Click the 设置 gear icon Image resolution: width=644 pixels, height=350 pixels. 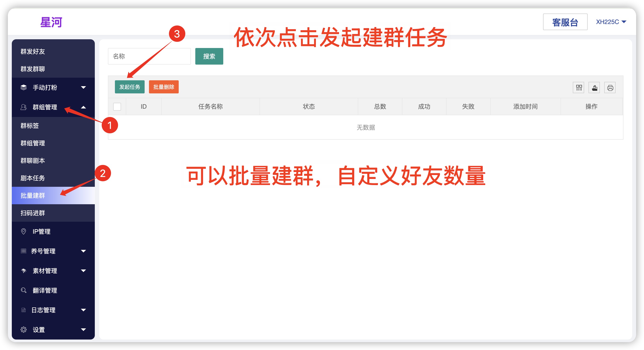click(24, 329)
